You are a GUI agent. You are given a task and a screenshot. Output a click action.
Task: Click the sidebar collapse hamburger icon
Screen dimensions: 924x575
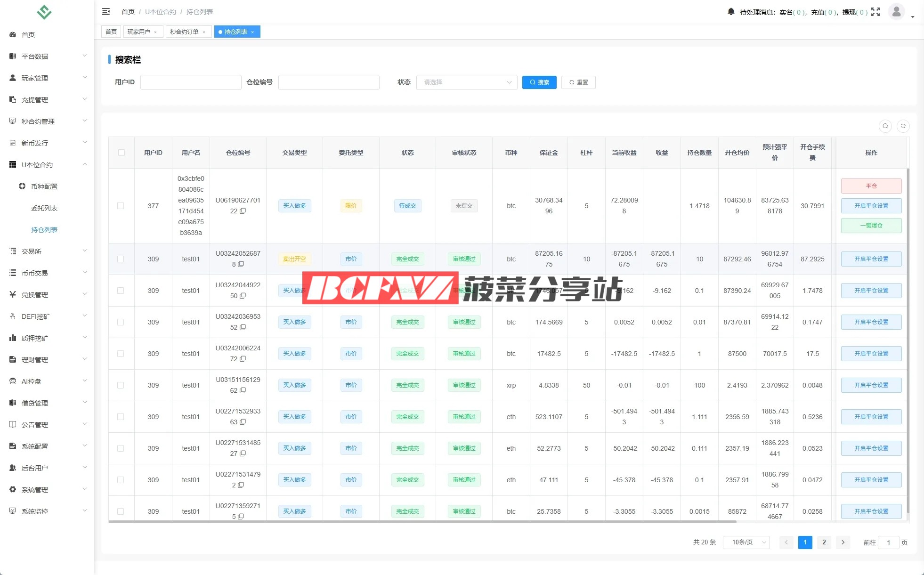pos(106,11)
